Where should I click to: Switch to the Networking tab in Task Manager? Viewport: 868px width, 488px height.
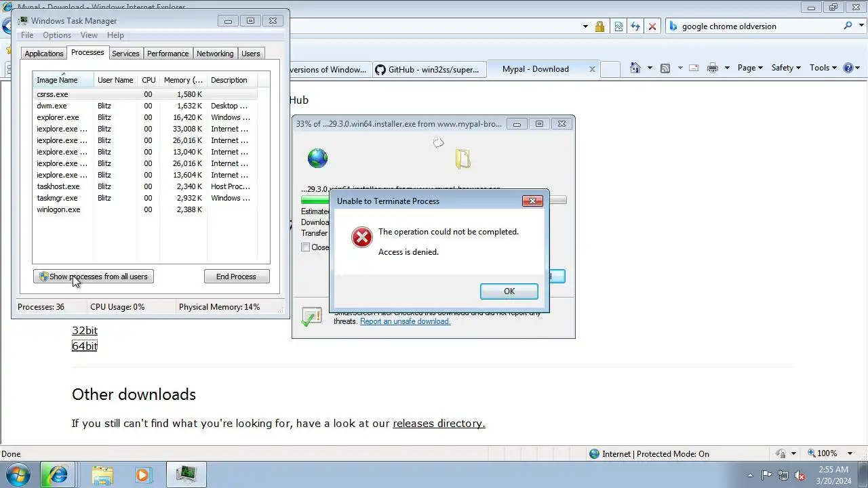click(215, 54)
